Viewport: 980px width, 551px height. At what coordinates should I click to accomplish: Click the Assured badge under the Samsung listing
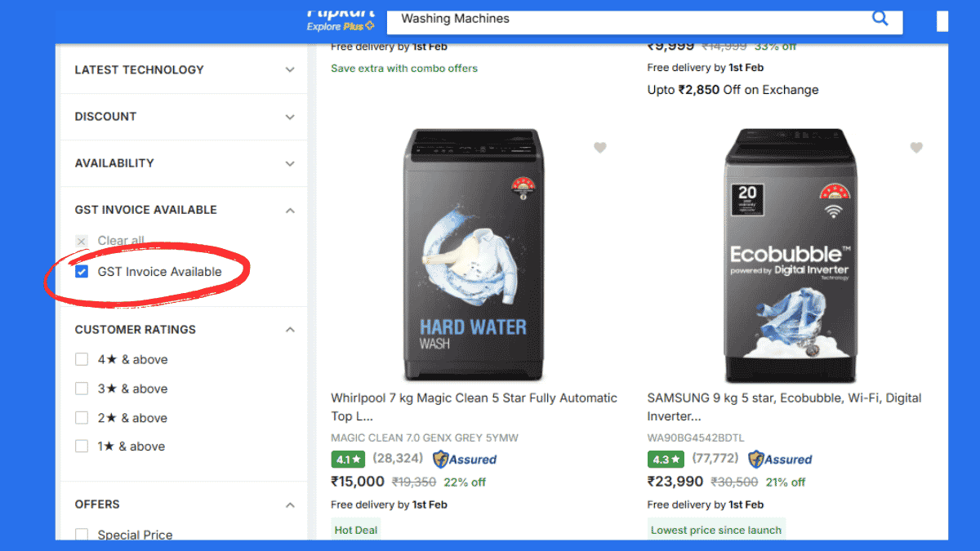pos(779,459)
